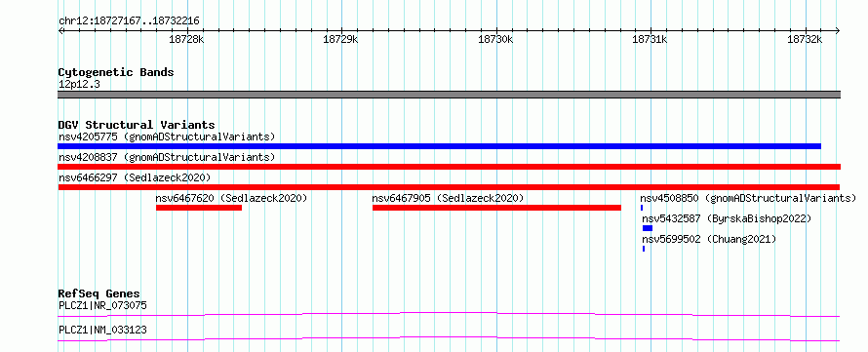Click the small blue nsv5699502 marker
Screen dimensions: 868x352
644,249
